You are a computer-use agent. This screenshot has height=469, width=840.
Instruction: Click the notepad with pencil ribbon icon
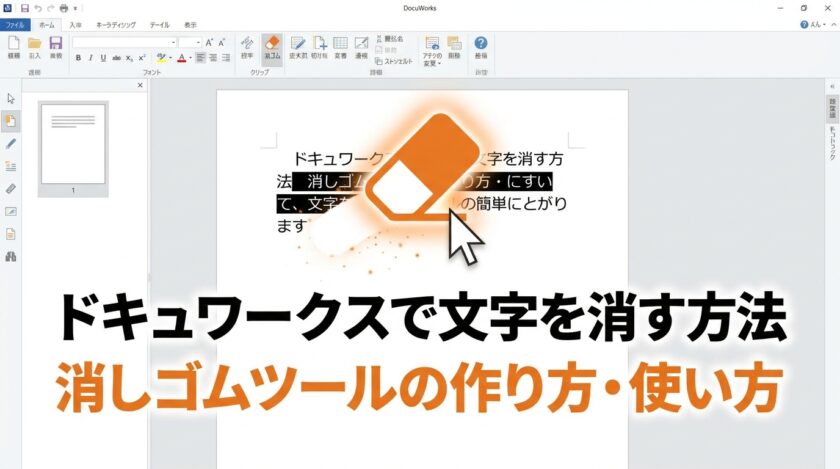(298, 48)
